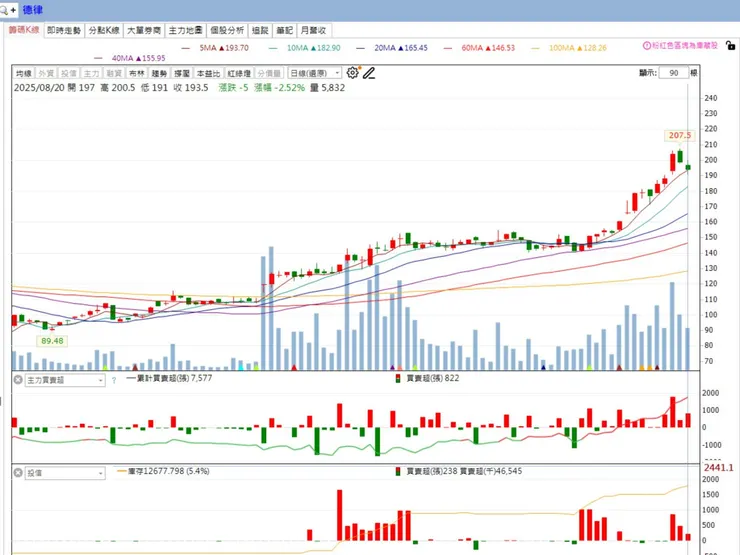The width and height of the screenshot is (740, 555).
Task: Click the 10MA legend value 182.90
Action: (329, 48)
